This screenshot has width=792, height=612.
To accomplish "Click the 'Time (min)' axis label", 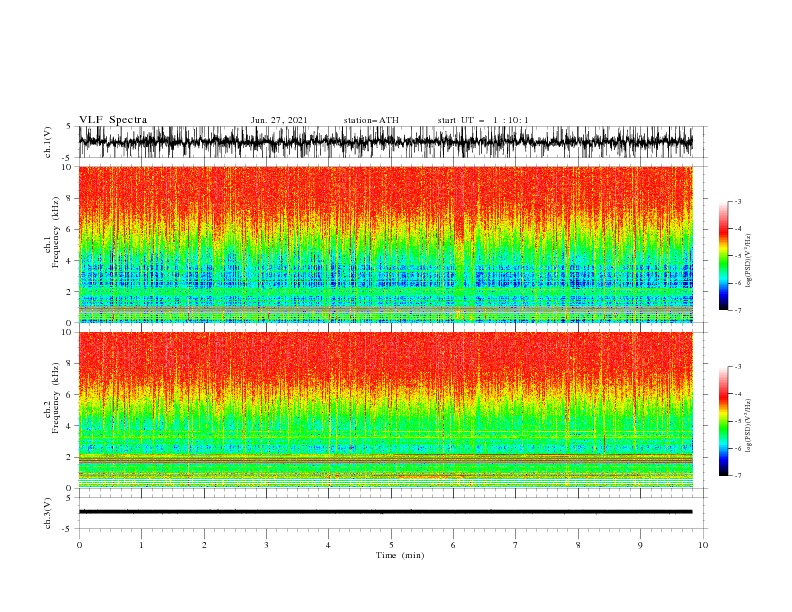I will [400, 555].
